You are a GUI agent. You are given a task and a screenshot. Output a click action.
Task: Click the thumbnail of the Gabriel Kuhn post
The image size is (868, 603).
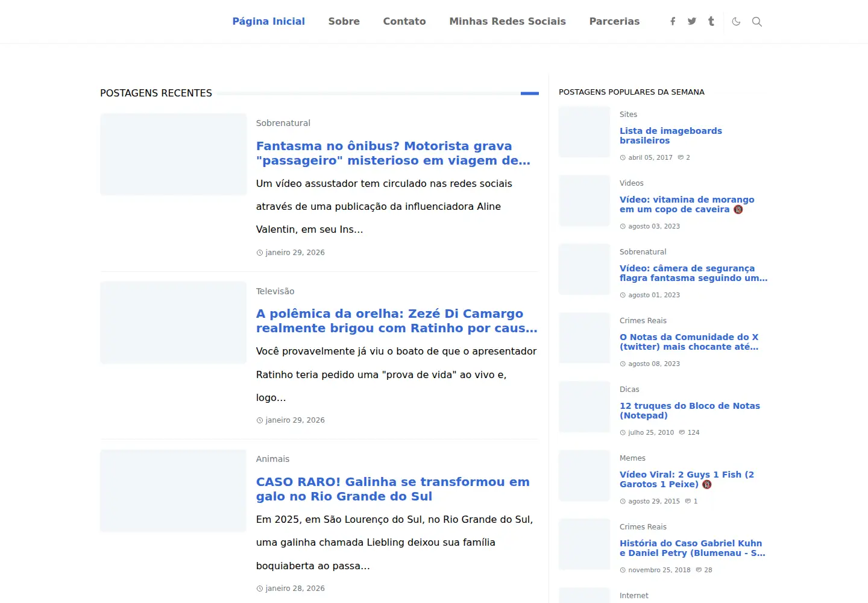tap(584, 545)
